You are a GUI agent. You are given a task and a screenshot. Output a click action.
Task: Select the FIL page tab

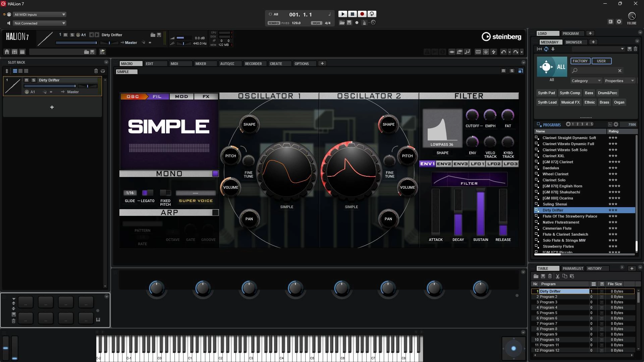tap(157, 97)
